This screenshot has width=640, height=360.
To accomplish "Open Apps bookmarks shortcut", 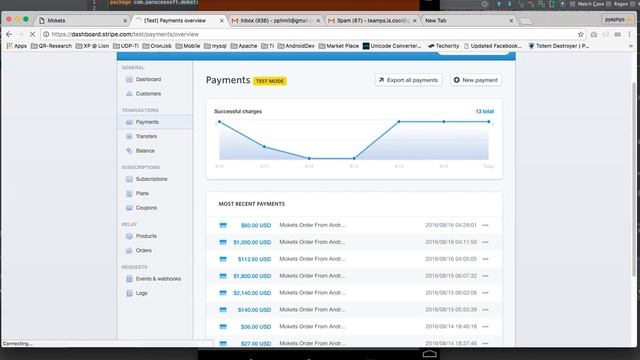I will coord(16,46).
